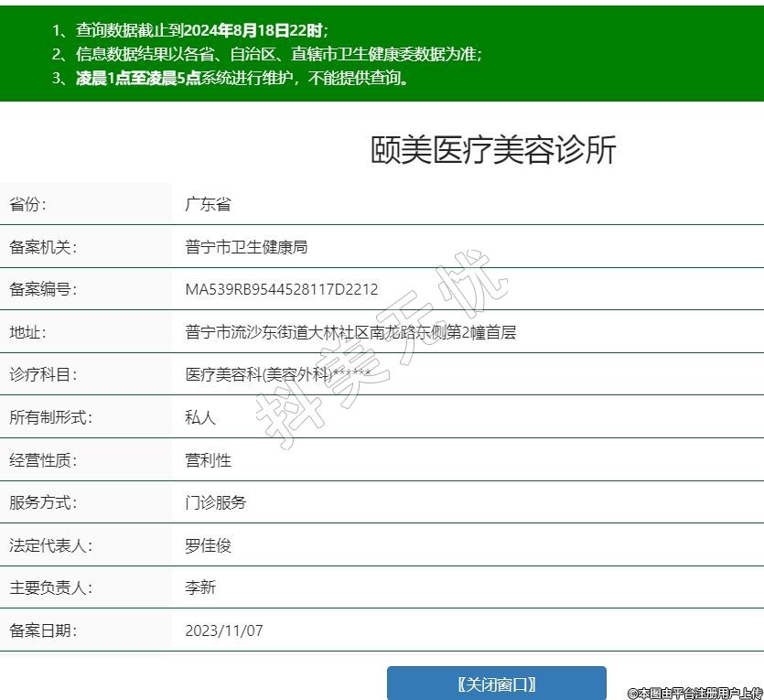Click the legal representative name 罗佳俊
This screenshot has width=764, height=700.
click(208, 545)
